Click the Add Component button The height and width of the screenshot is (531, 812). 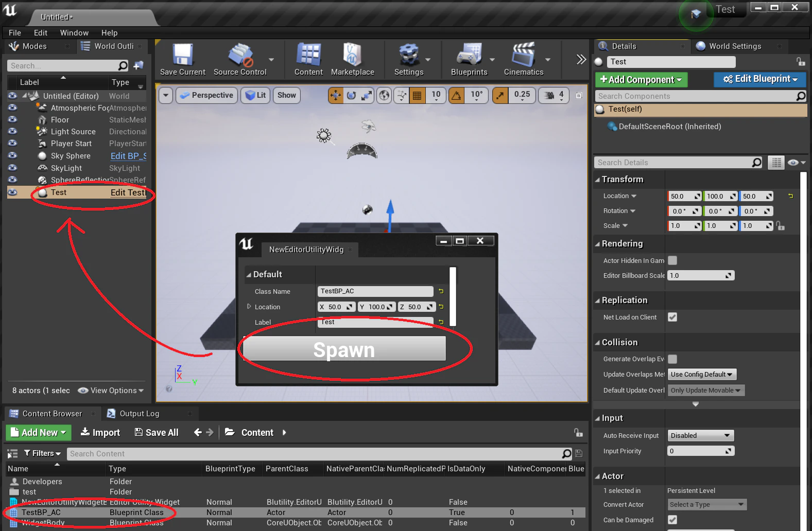click(x=641, y=79)
